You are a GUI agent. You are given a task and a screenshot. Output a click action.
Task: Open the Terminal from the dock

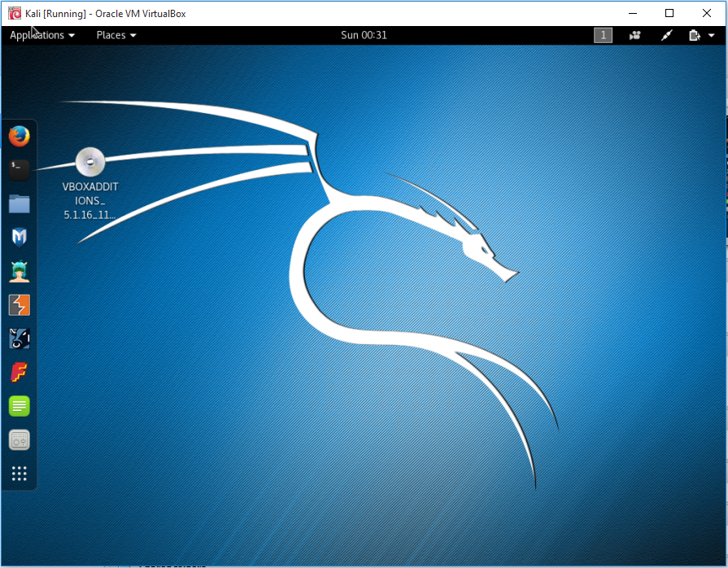pyautogui.click(x=19, y=169)
